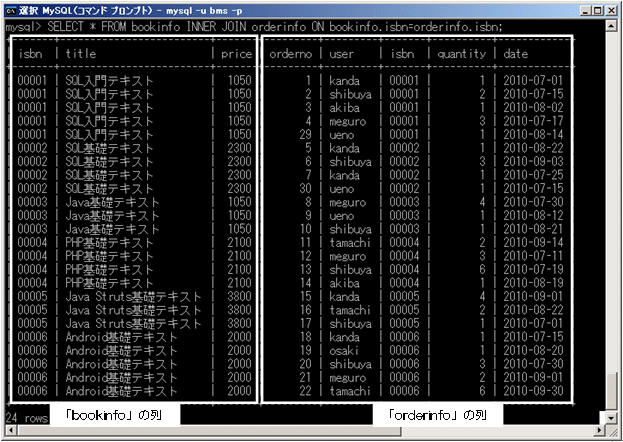
Task: Click the horizontal scrollbar left arrow
Action: pos(11,430)
